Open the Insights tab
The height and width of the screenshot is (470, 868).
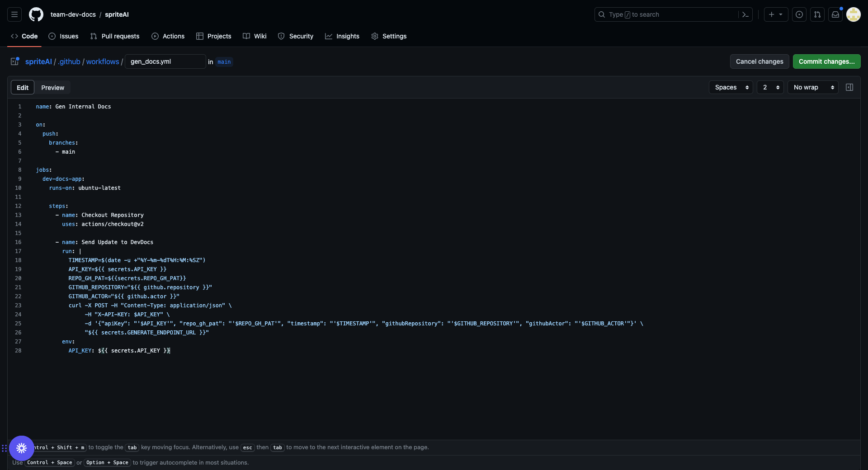click(x=342, y=36)
